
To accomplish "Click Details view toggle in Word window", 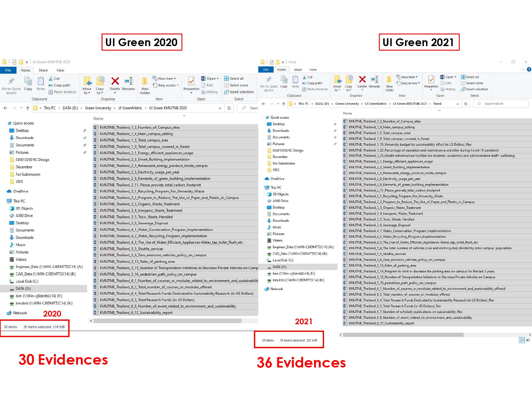I will [x=522, y=340].
